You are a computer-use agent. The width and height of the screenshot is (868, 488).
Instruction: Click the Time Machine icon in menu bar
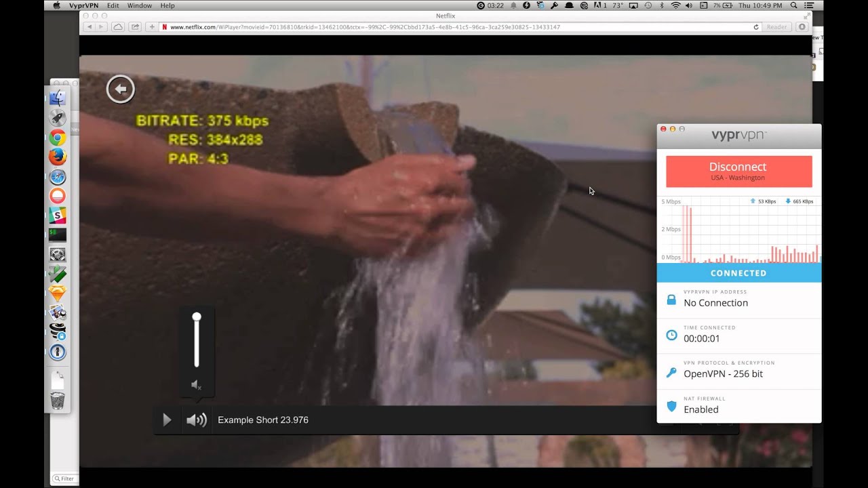(x=648, y=5)
